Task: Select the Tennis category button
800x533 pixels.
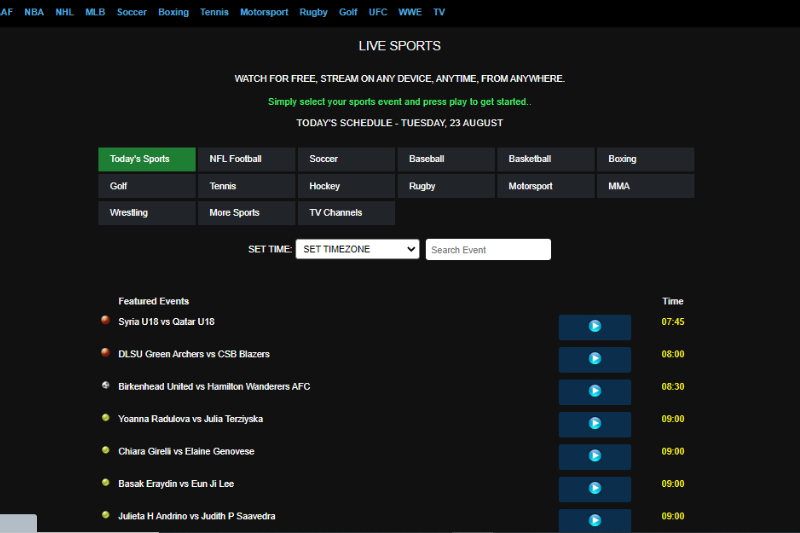Action: [x=246, y=186]
